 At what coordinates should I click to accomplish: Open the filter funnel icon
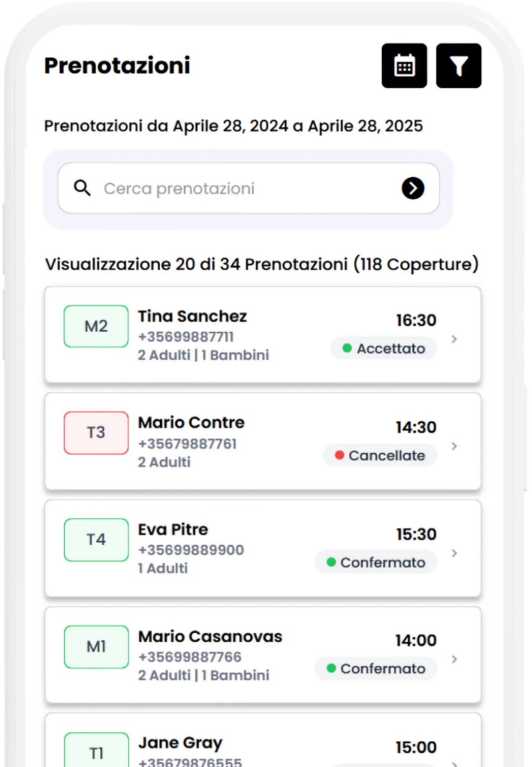pos(458,65)
